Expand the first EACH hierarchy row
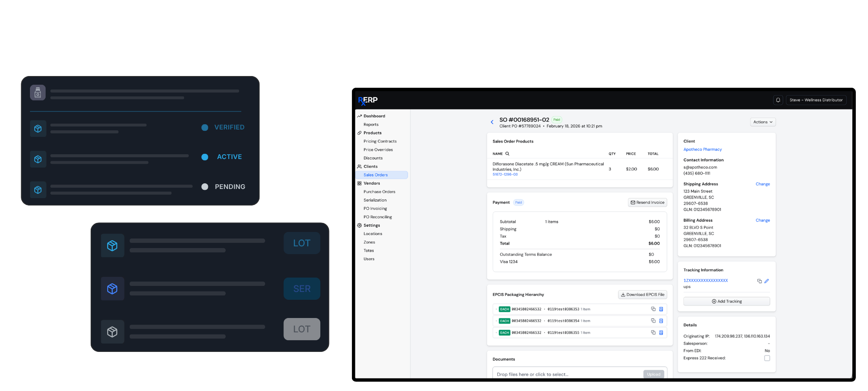 [496, 309]
